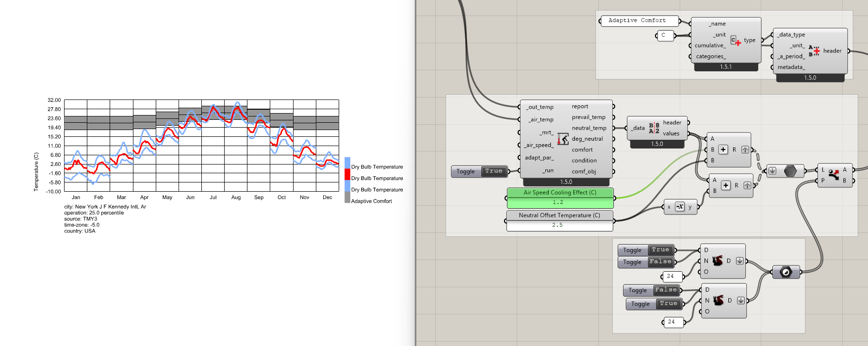Screen dimensions: 868x346
Task: Select the negative x operator icon
Action: (679, 207)
